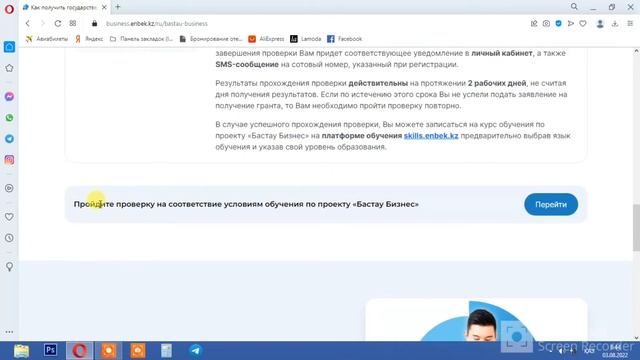This screenshot has height=360, width=640.
Task: Open Telegram from the taskbar
Action: point(196,351)
